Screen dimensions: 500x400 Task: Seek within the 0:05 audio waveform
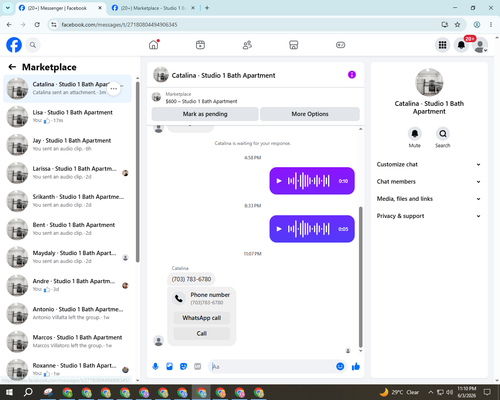point(309,229)
